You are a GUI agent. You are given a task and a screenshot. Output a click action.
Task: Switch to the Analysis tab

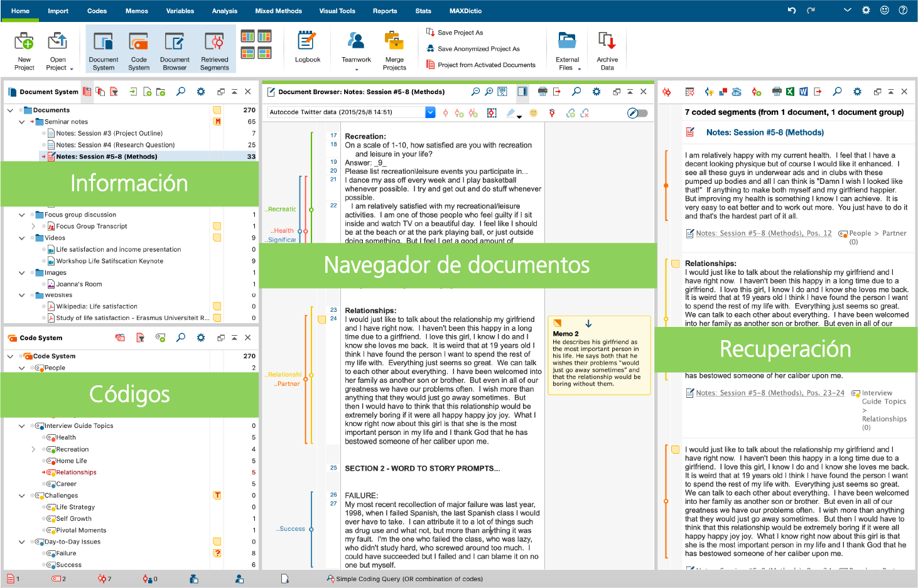[x=224, y=11]
